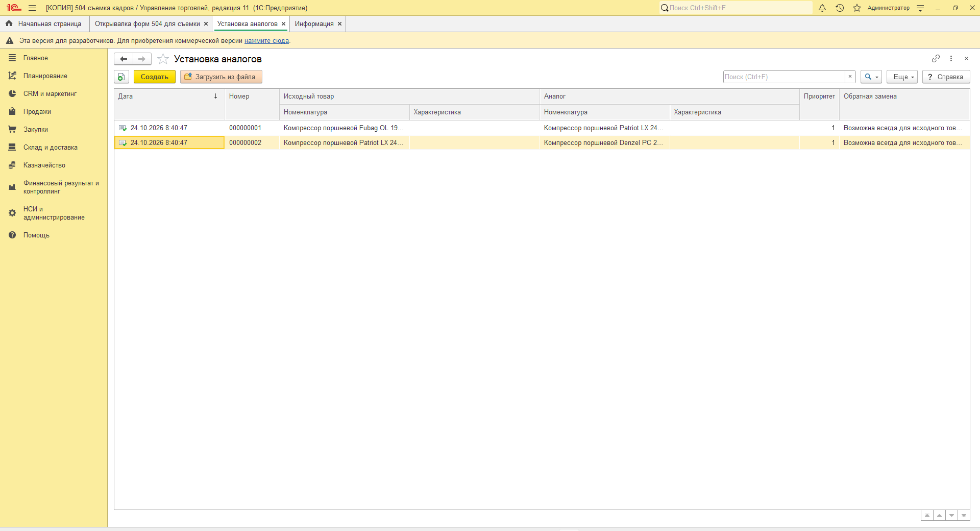The image size is (980, 531).
Task: Move up one row in list
Action: pos(939,515)
